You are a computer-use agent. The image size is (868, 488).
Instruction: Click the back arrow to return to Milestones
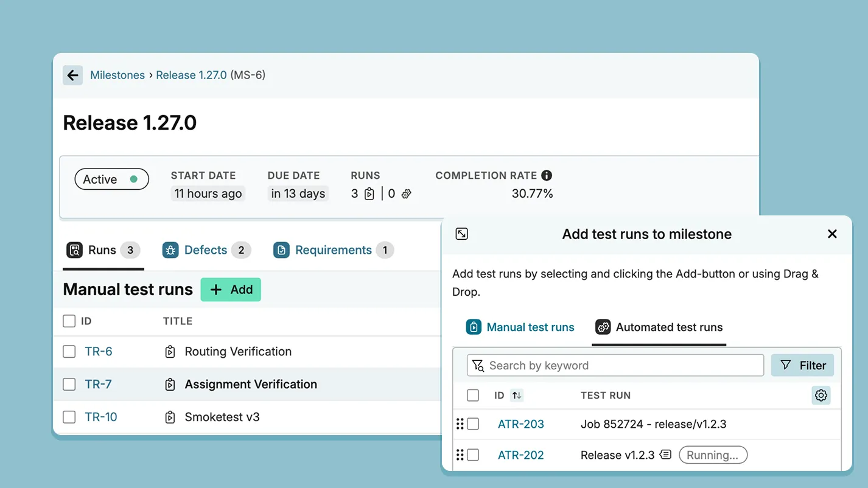(x=72, y=75)
